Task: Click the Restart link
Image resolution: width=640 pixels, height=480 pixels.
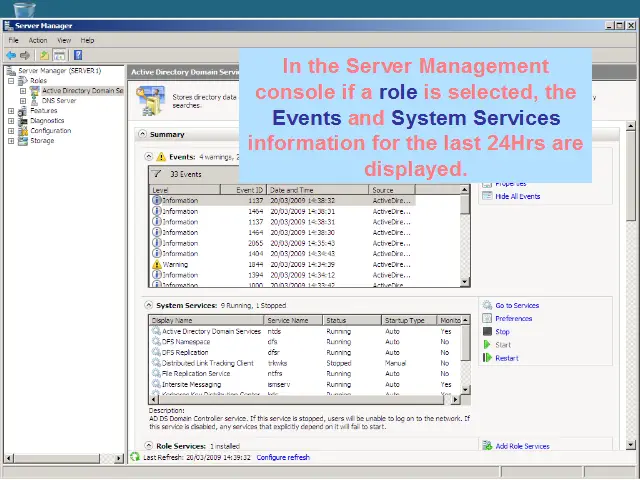Action: click(x=507, y=358)
